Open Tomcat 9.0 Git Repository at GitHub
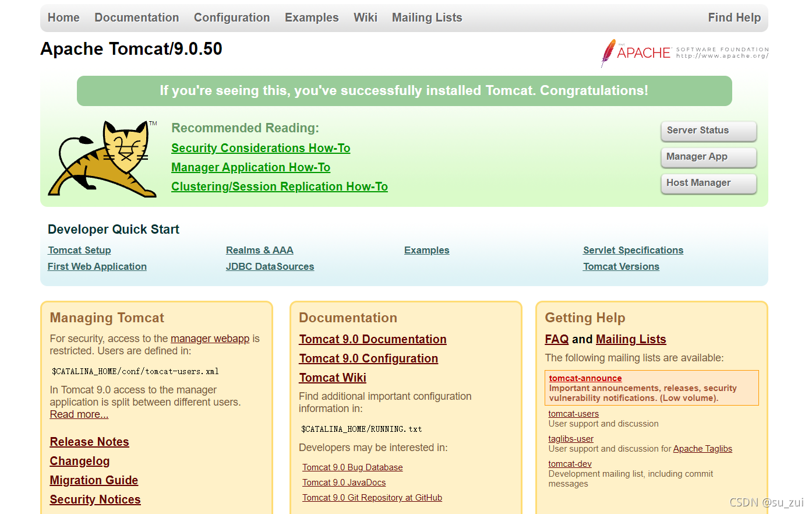Image resolution: width=812 pixels, height=514 pixels. (x=372, y=498)
